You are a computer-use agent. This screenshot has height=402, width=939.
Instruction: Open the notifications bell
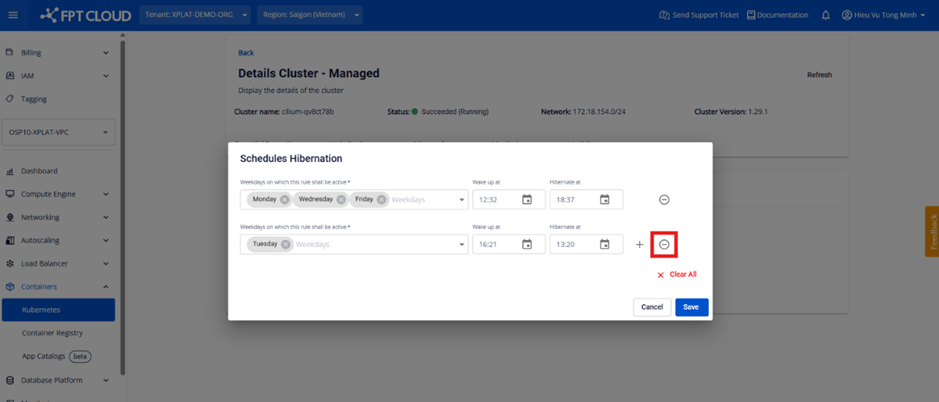(x=826, y=15)
